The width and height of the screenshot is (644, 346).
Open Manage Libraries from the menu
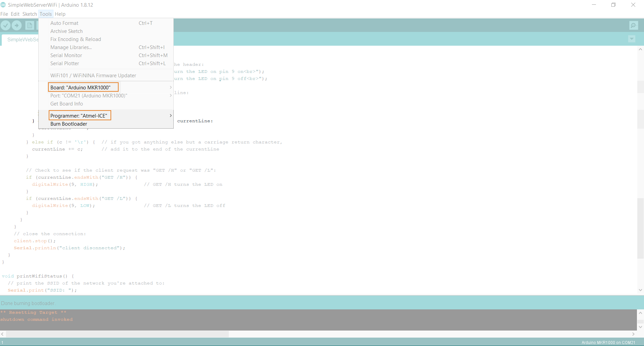click(71, 47)
